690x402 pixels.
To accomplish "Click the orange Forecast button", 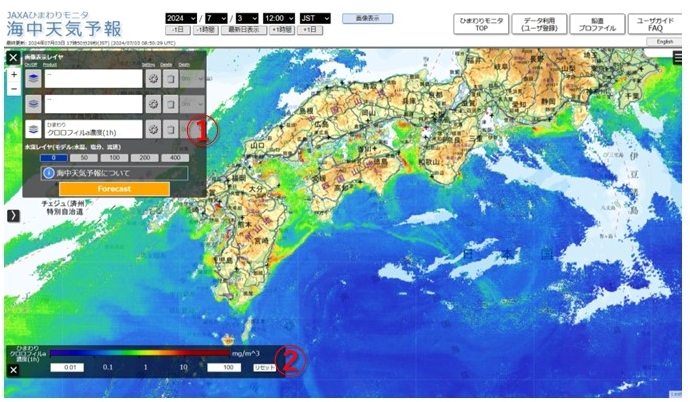I will point(114,189).
